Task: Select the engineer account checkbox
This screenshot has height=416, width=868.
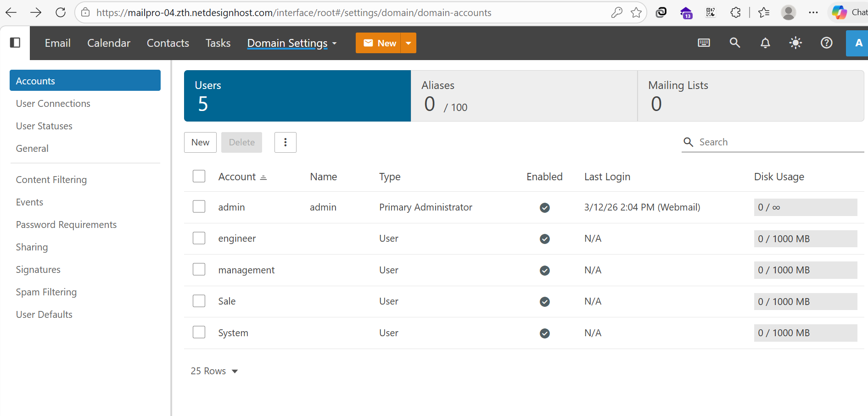Action: point(199,238)
